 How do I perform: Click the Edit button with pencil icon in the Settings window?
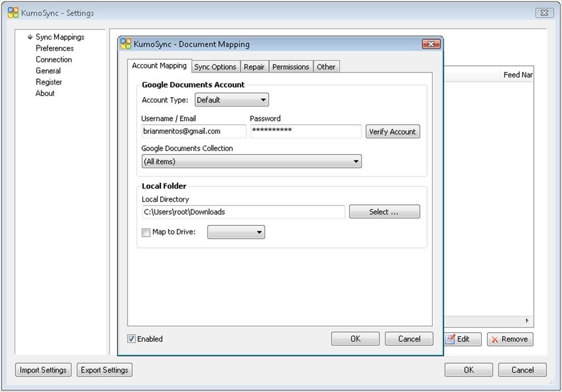(x=462, y=339)
